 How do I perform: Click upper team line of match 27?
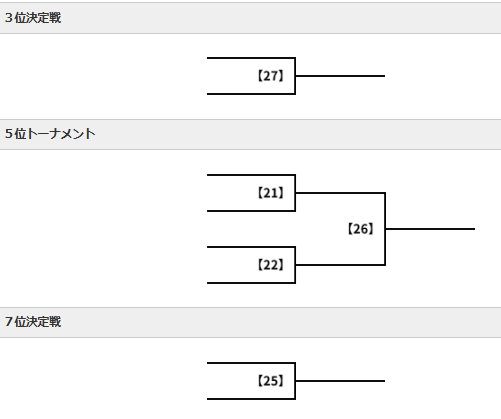[251, 58]
